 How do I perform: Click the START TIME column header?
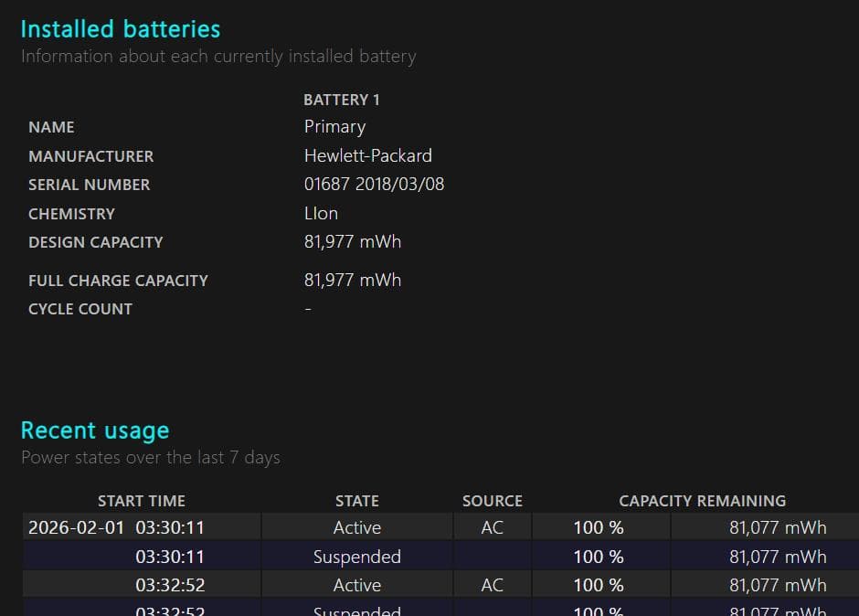(x=141, y=501)
